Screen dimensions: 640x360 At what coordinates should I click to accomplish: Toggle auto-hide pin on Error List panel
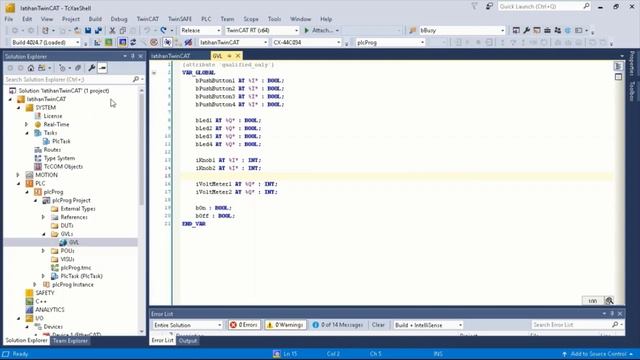click(x=612, y=313)
